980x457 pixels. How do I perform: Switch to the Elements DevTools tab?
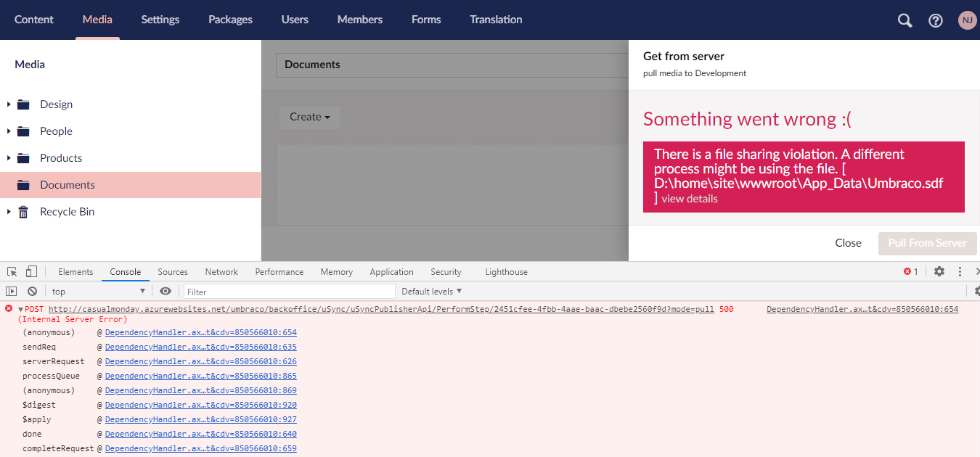[75, 272]
